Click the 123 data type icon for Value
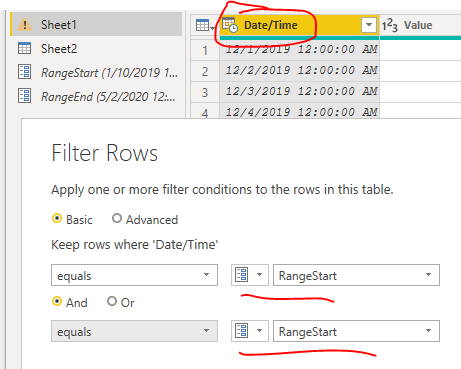This screenshot has width=461, height=369. click(x=389, y=25)
